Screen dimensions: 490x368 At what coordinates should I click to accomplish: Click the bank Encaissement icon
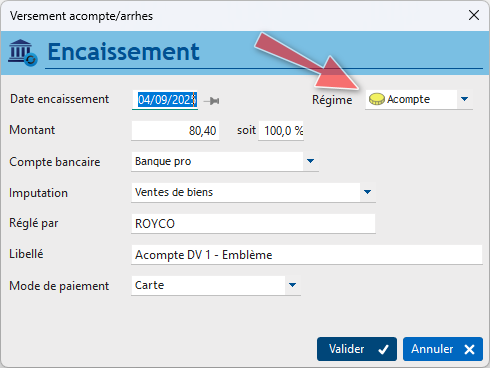coord(23,53)
